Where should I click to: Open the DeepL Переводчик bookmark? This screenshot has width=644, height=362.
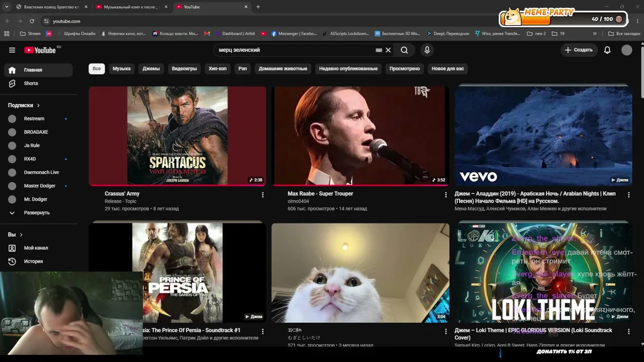[448, 34]
